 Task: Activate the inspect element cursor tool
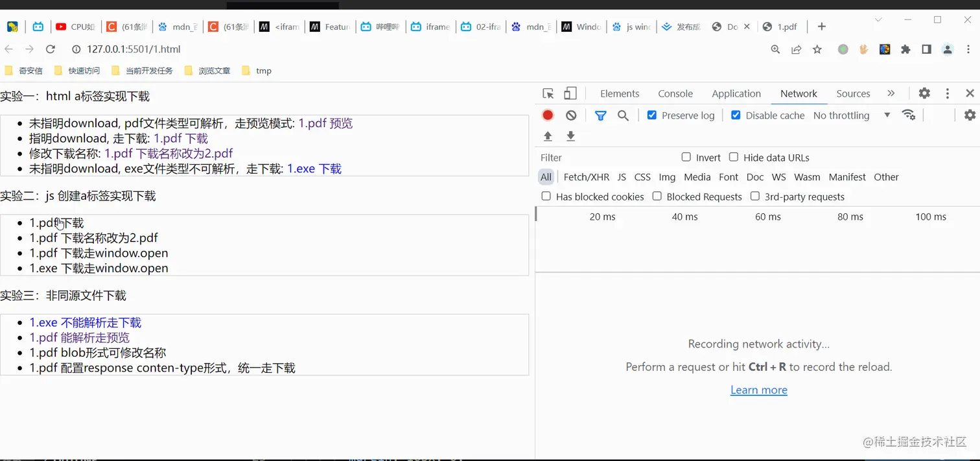[x=546, y=93]
